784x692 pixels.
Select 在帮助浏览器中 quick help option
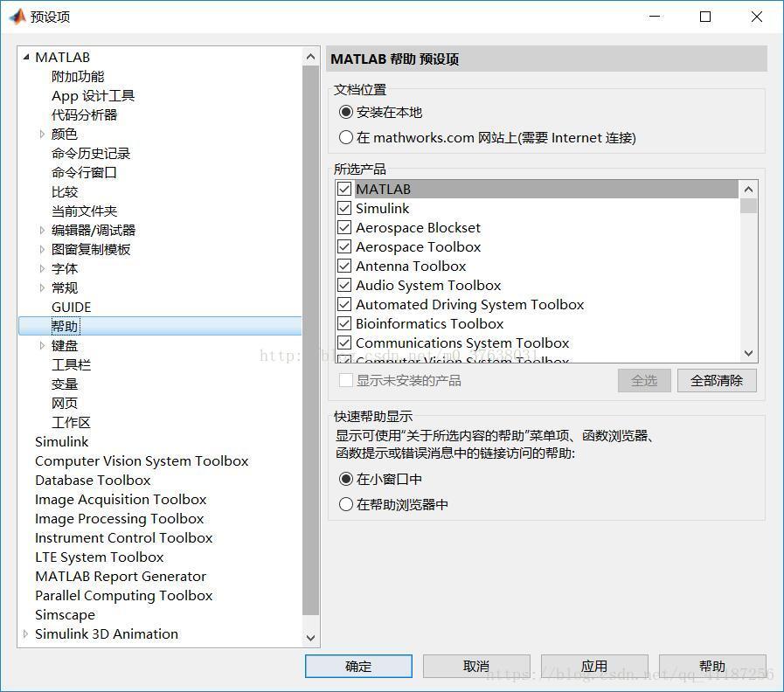345,504
